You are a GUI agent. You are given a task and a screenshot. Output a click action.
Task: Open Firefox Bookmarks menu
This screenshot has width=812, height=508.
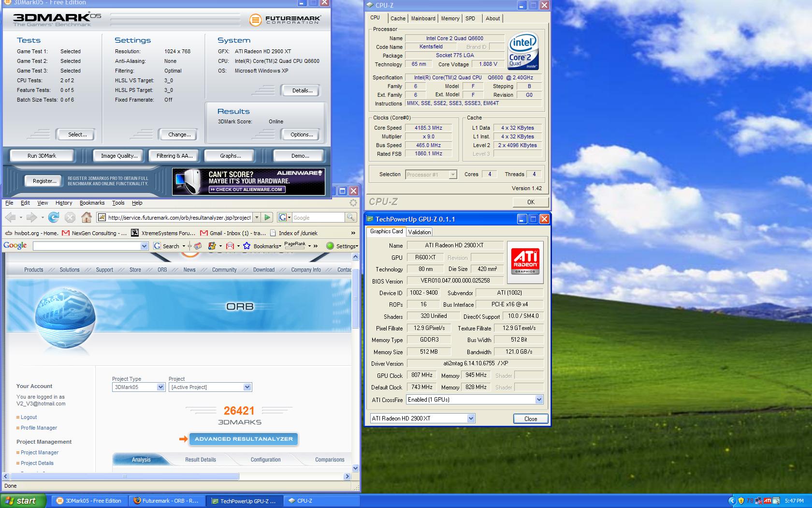tap(92, 203)
